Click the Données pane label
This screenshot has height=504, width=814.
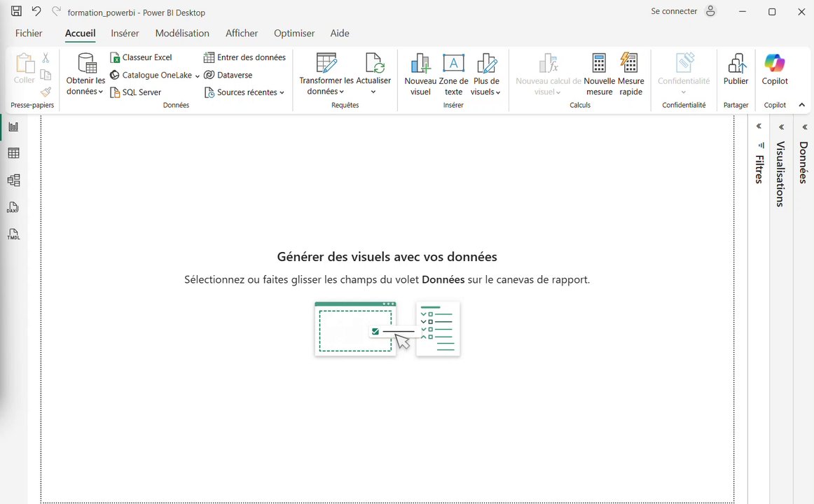coord(803,162)
